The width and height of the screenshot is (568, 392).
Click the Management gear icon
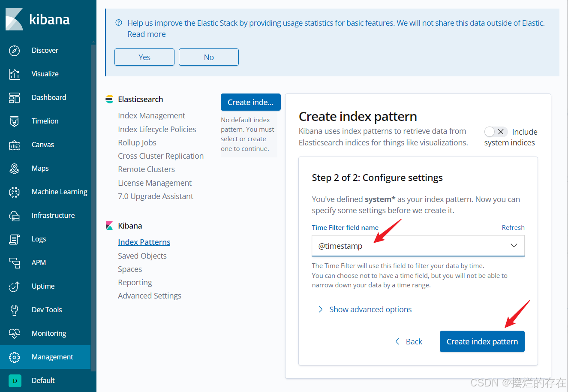point(14,357)
